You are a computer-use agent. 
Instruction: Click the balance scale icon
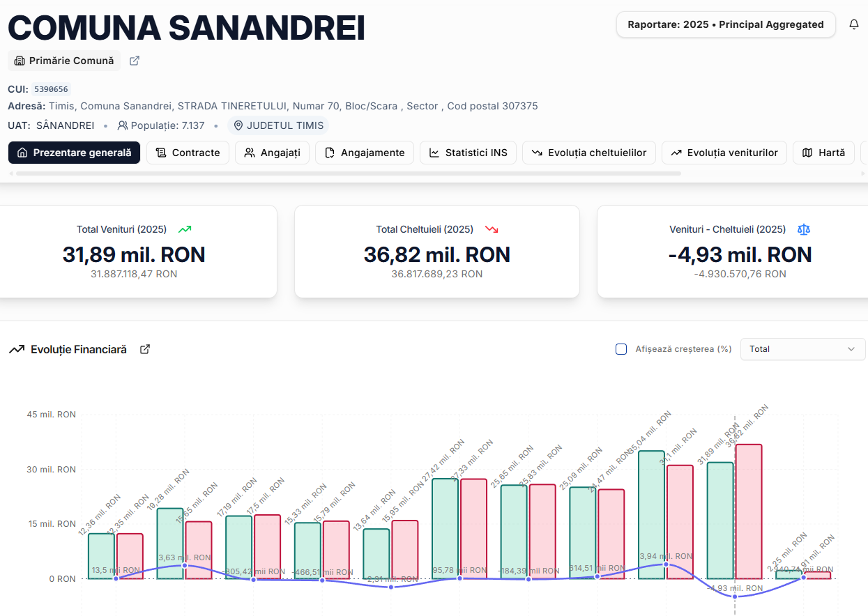(804, 229)
